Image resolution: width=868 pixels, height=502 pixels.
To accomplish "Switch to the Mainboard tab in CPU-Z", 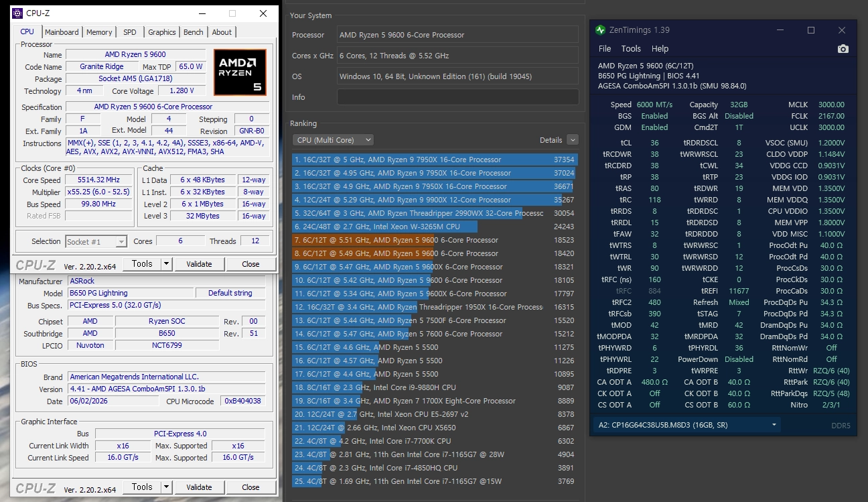I will point(62,32).
